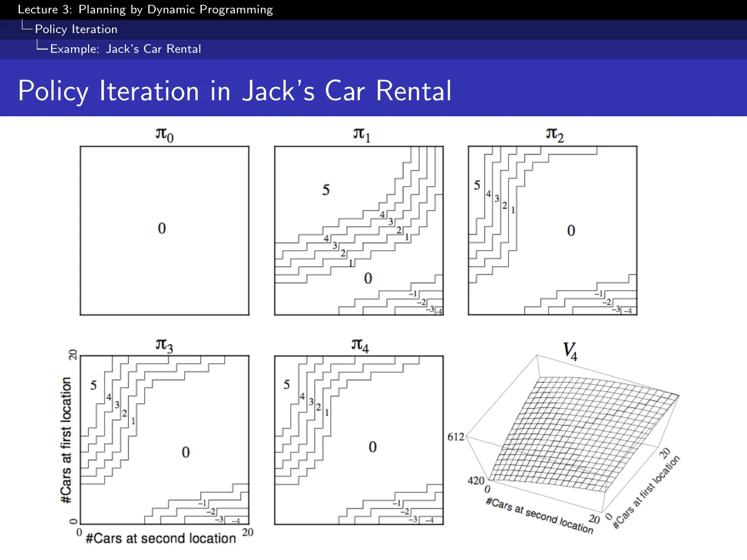Click the '#Cars at second location' axis label under π3
747x560 pixels.
(x=161, y=539)
